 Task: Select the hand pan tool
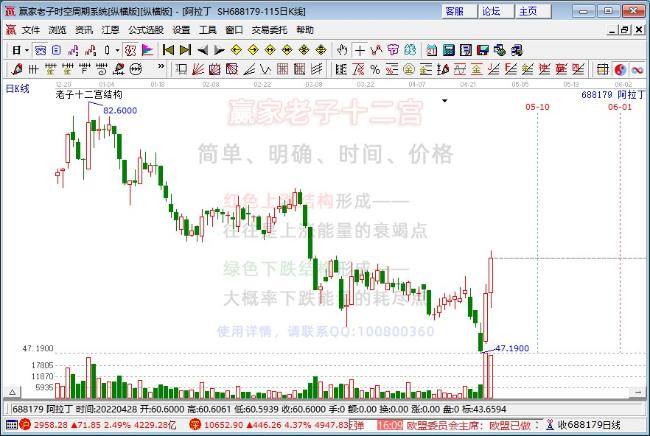coord(342,50)
